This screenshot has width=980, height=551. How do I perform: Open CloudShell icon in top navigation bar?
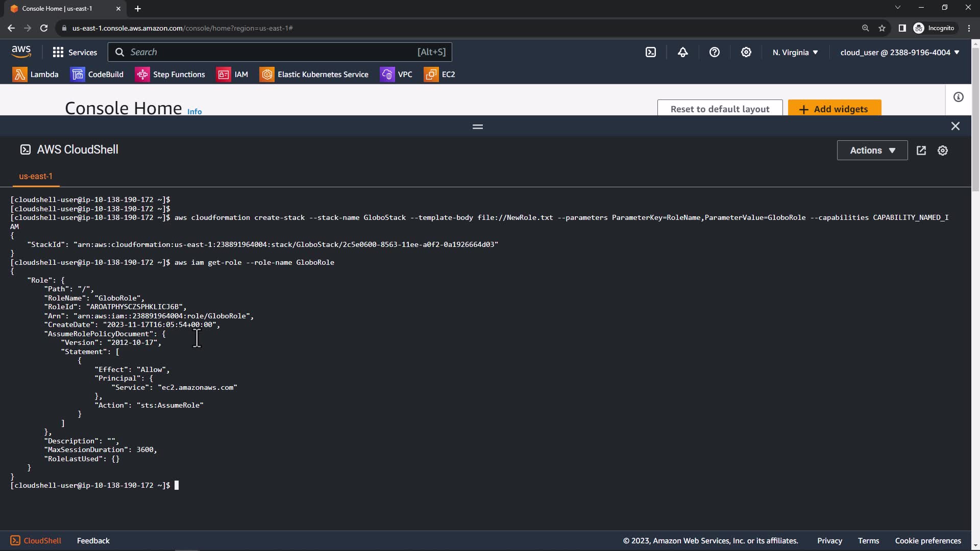pos(651,52)
